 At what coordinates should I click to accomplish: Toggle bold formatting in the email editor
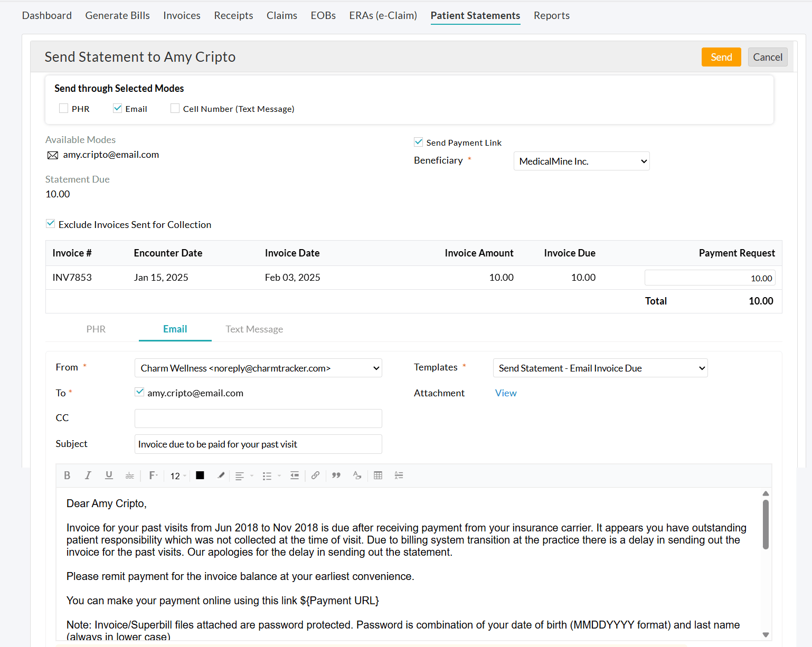[67, 475]
